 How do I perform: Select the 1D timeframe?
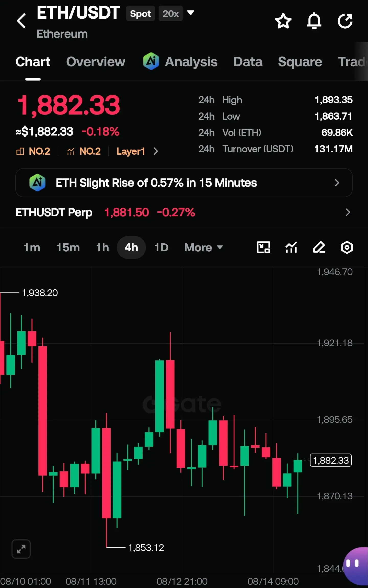[162, 247]
